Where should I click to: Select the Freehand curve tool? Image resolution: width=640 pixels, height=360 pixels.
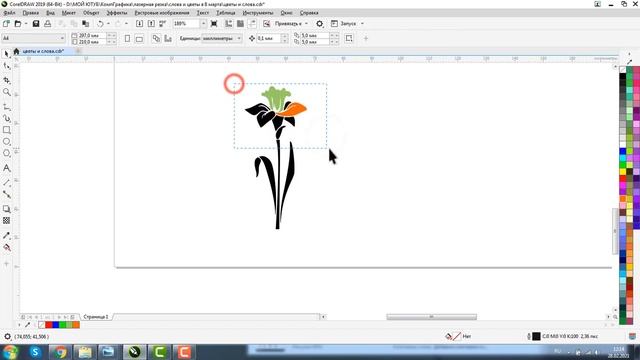tap(7, 107)
